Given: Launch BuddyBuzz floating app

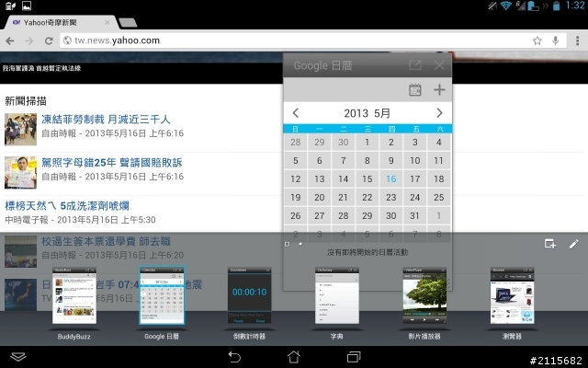Looking at the screenshot, I should (x=74, y=296).
